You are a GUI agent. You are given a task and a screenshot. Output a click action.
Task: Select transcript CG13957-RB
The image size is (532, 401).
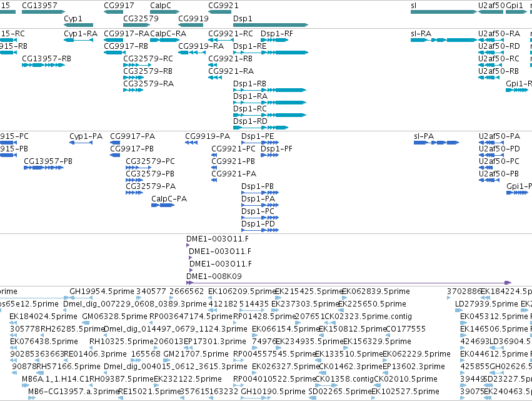click(x=46, y=59)
